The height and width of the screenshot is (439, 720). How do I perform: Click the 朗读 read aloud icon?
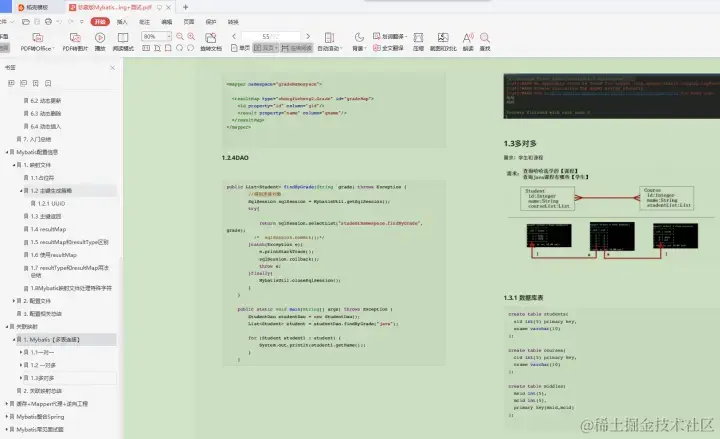click(x=468, y=38)
